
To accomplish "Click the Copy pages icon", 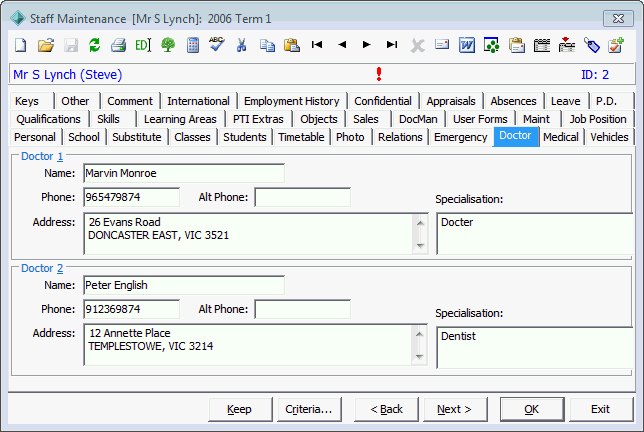I will [267, 45].
